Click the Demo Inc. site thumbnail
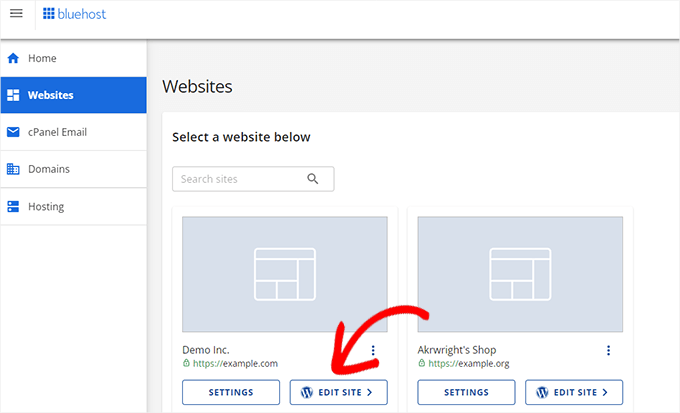Image resolution: width=680 pixels, height=413 pixels. [284, 275]
